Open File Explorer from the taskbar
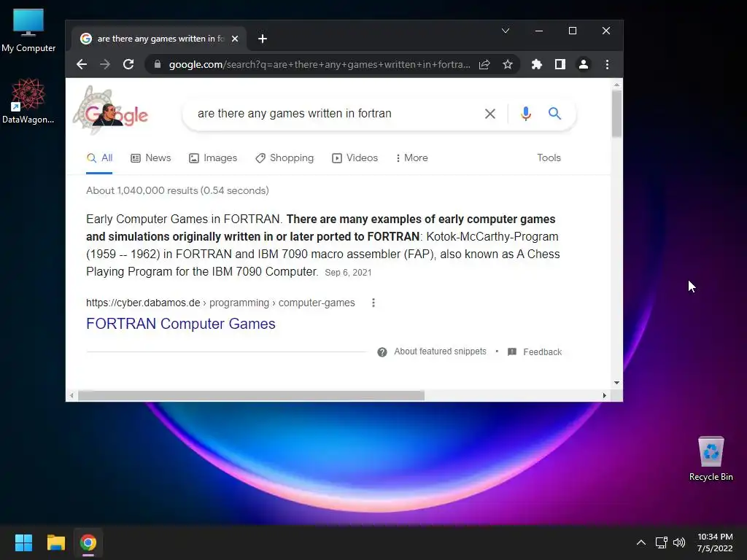747x560 pixels. [x=55, y=542]
